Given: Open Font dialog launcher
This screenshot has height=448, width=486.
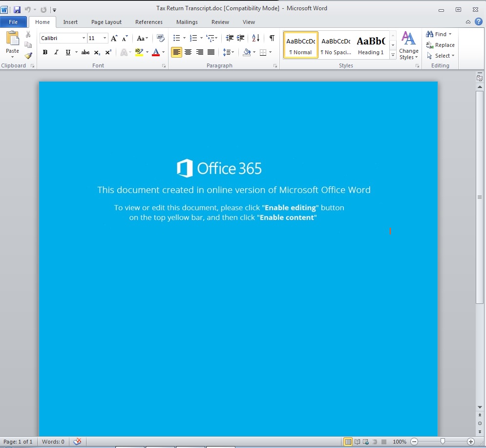Looking at the screenshot, I should [x=164, y=66].
